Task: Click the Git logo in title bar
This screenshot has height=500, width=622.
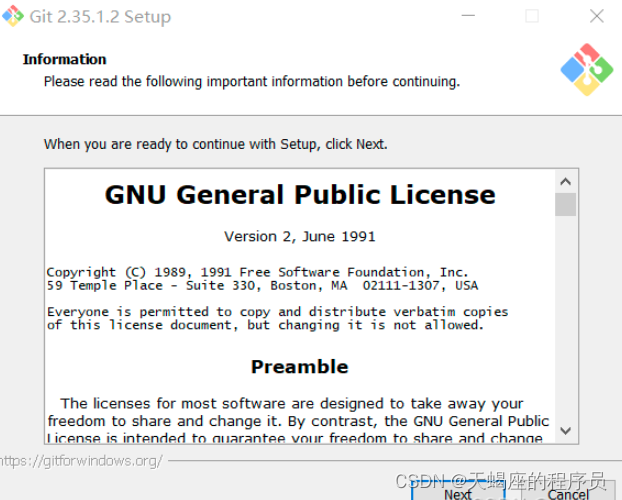Action: (x=13, y=16)
